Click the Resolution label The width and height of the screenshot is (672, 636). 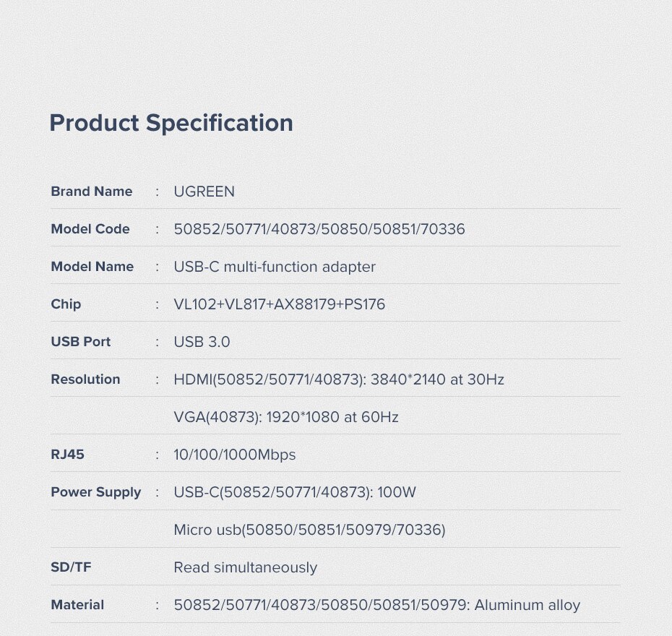[x=85, y=379]
